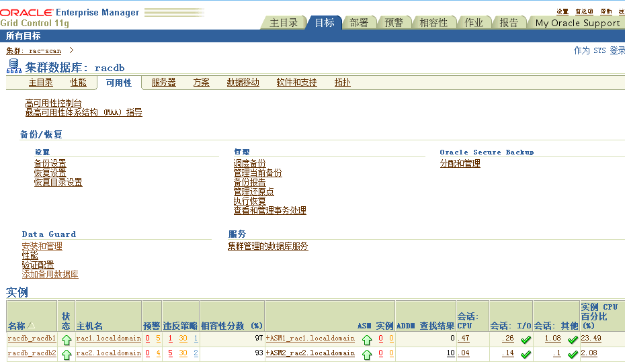Click the status up arrow for racdb_racdb2
Screen dimensions: 625x364
tap(67, 354)
